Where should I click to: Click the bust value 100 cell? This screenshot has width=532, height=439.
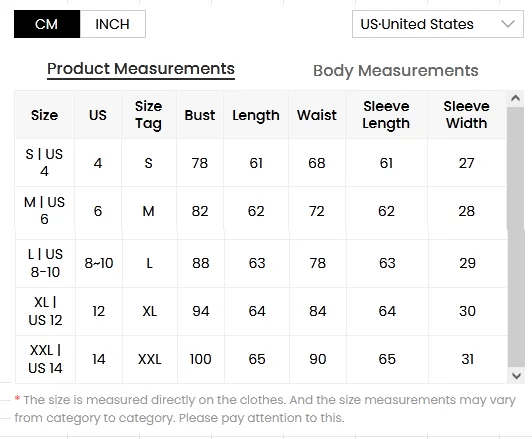point(201,359)
